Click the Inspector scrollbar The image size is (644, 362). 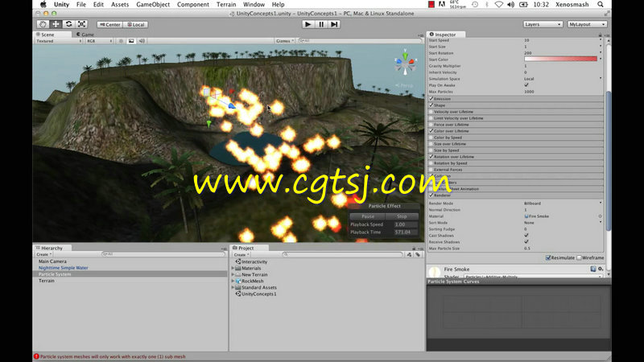(x=609, y=160)
